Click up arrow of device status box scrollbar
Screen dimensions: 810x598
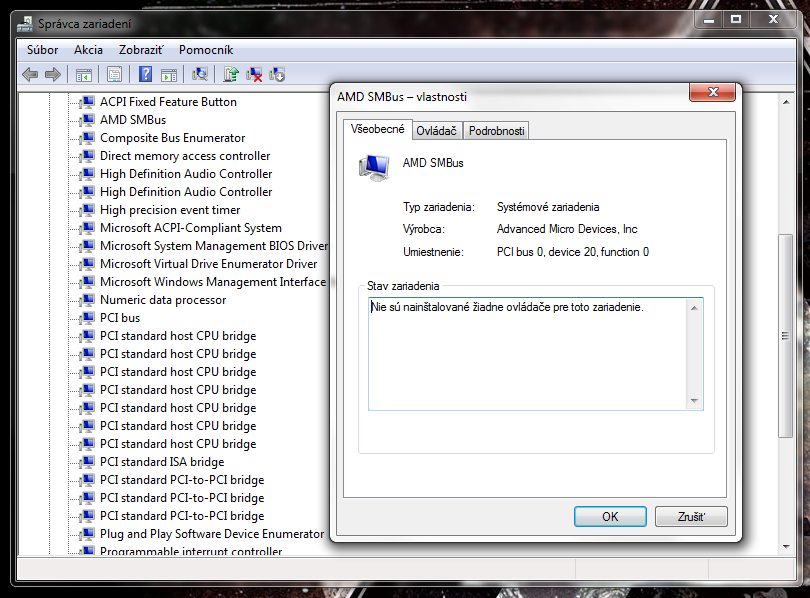point(694,308)
